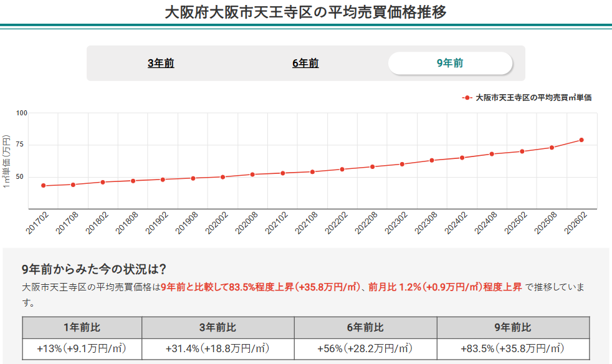Select the 202602 data point on the chart
The width and height of the screenshot is (612, 364).
click(x=582, y=140)
